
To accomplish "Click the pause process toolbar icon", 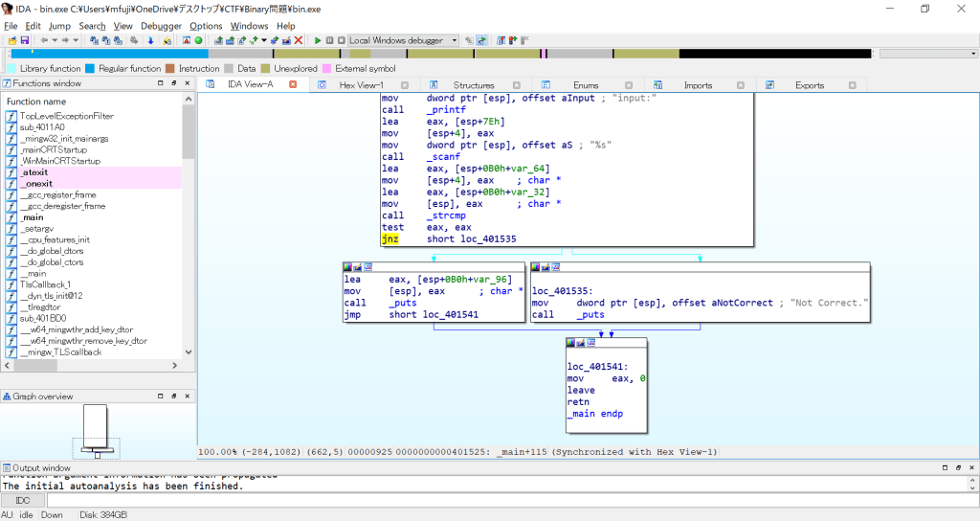I will [329, 40].
